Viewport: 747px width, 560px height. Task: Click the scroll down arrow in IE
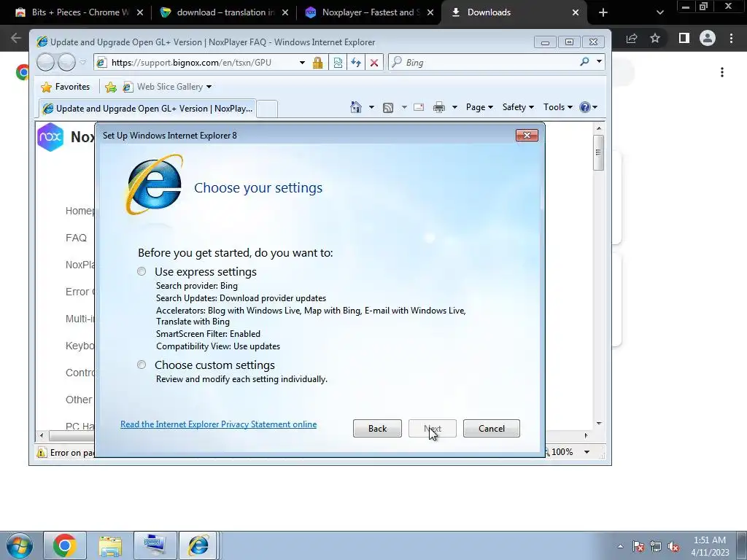[x=599, y=424]
